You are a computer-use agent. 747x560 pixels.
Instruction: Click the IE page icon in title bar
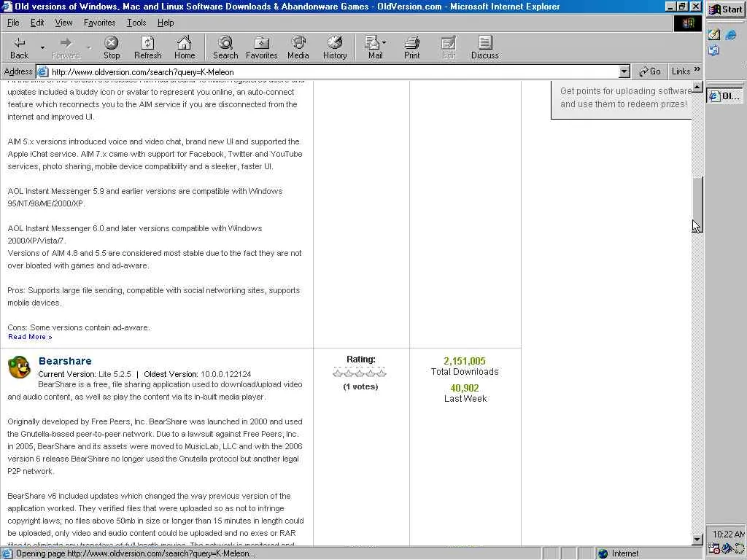[7, 6]
